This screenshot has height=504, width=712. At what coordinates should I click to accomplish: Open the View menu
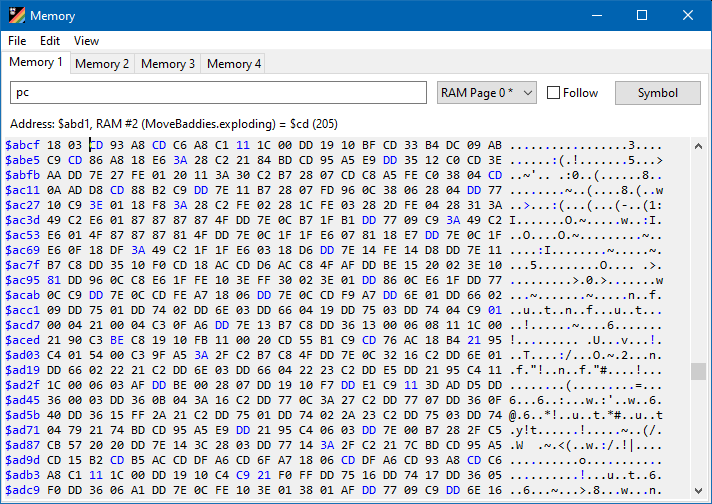[86, 41]
